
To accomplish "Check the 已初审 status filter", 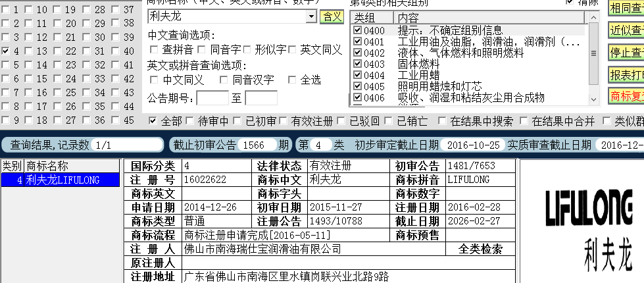I will [x=237, y=120].
